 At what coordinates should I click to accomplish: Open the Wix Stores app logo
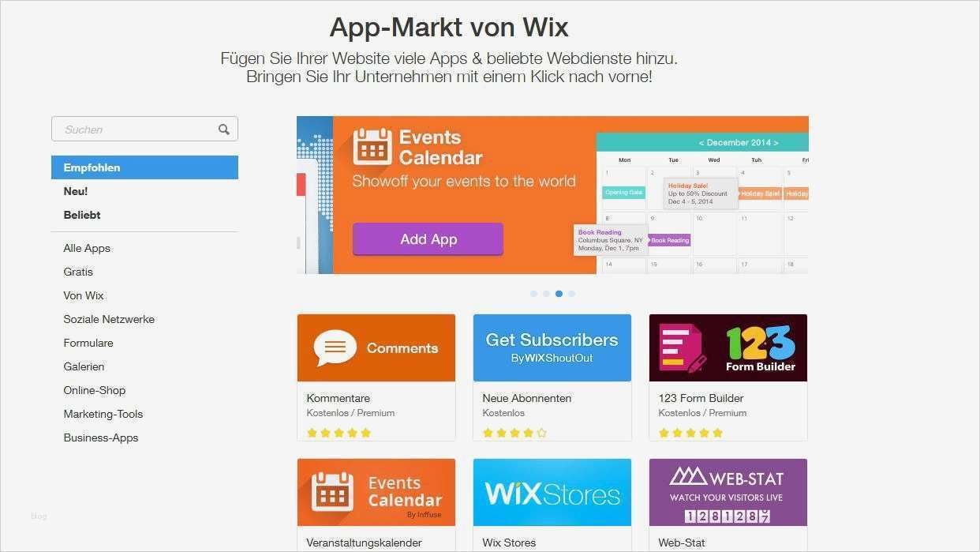coord(552,492)
